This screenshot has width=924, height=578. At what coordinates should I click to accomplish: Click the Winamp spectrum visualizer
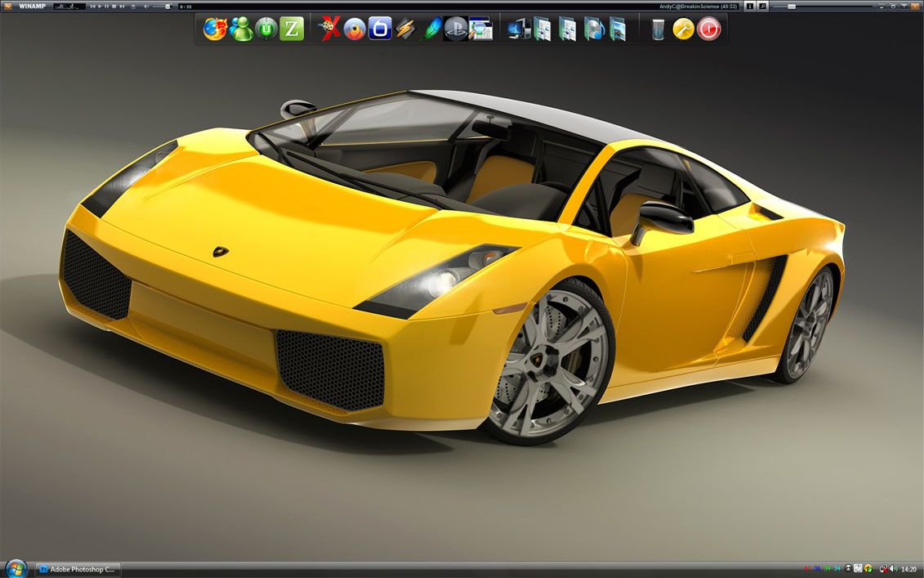click(x=69, y=7)
